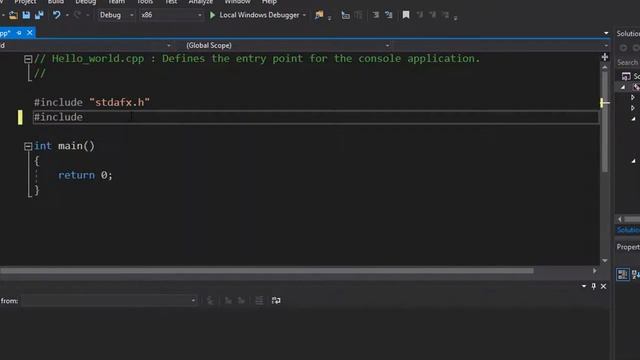Expand the first collapsed tree node in Solution Explorer

[x=632, y=98]
